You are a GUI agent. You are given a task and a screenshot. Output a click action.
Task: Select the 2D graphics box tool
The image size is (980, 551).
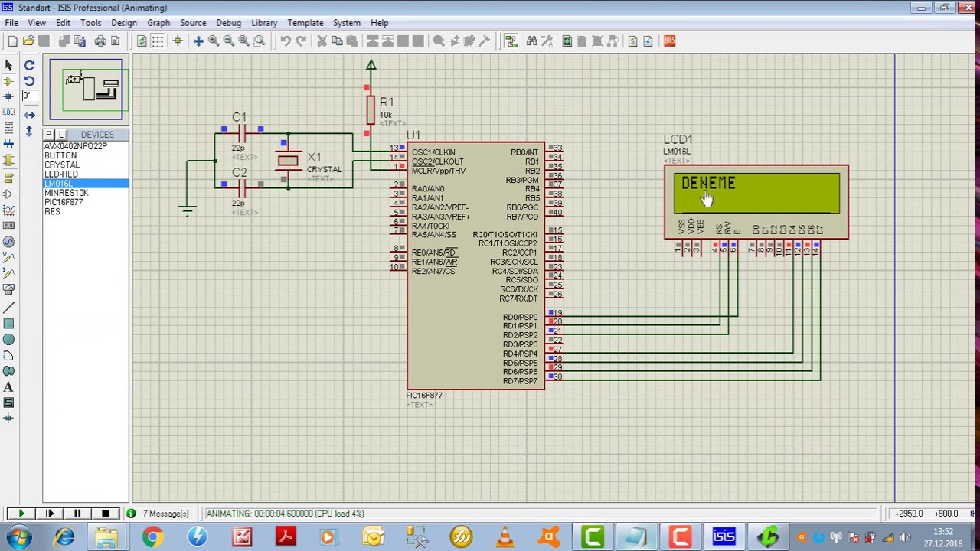coord(8,324)
